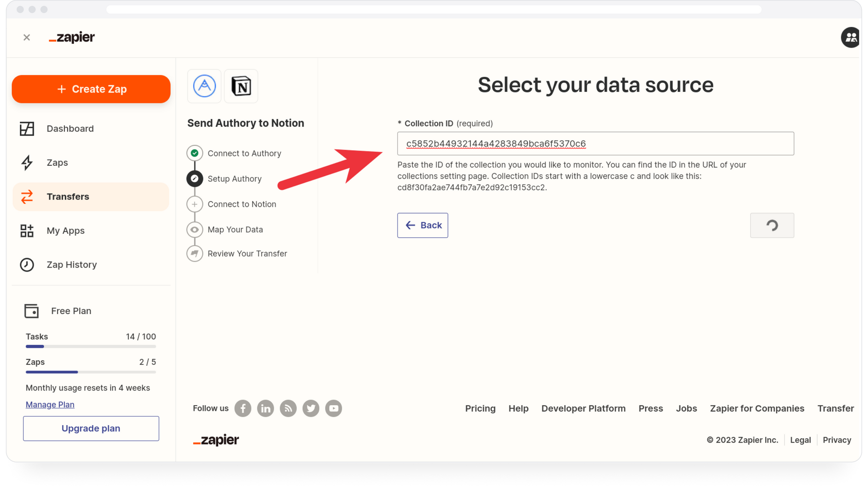Open Zapier's YouTube channel icon
This screenshot has height=492, width=868.
pos(334,408)
